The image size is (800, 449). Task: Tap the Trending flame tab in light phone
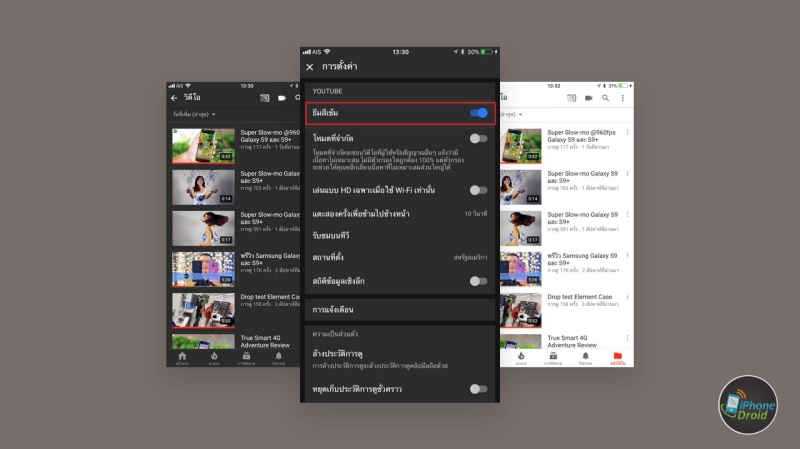coord(521,356)
